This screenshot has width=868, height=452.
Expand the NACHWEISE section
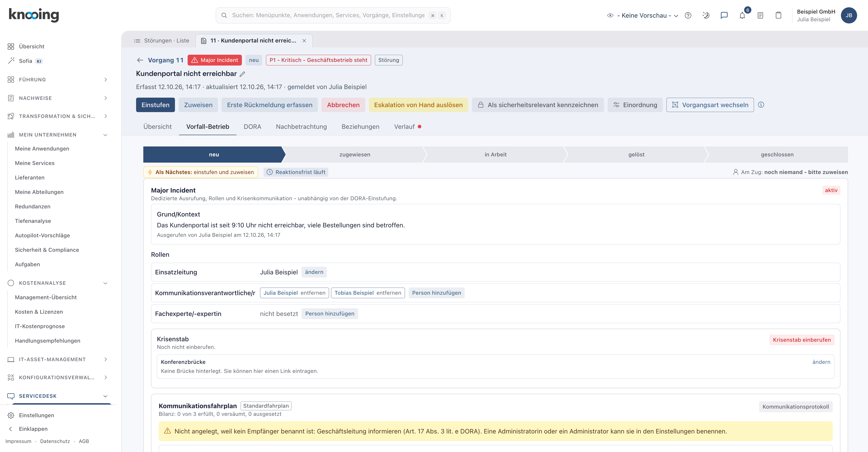(x=58, y=98)
